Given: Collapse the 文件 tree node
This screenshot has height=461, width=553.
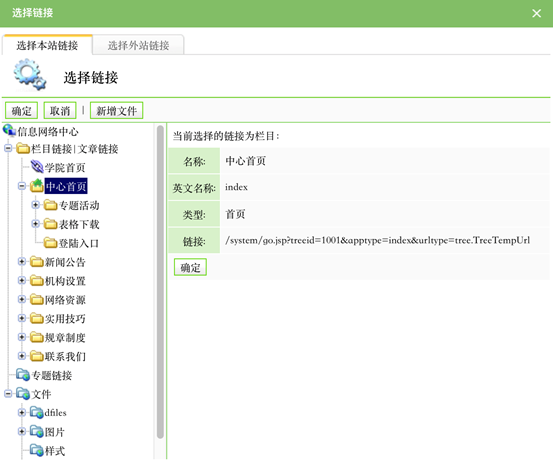Looking at the screenshot, I should pos(8,393).
